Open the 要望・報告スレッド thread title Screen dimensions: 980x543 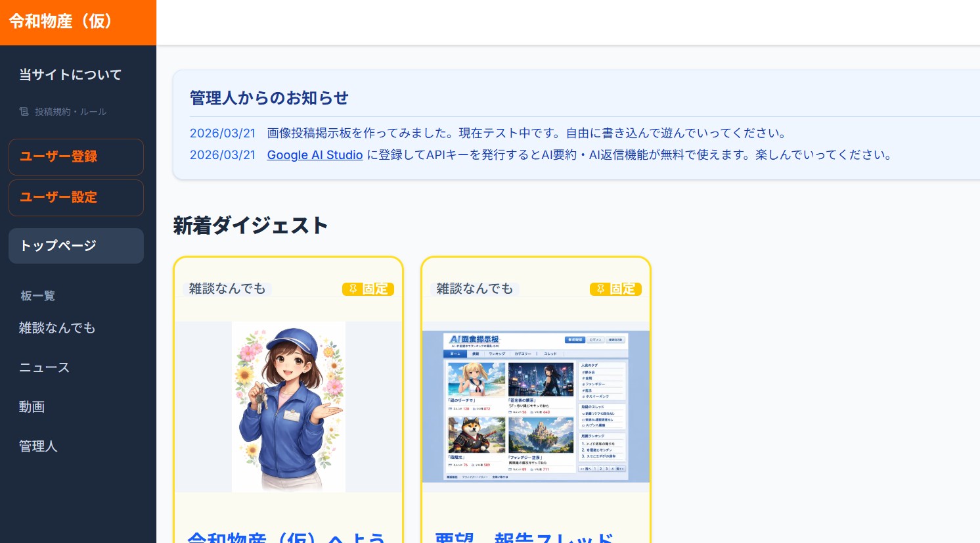click(x=524, y=536)
